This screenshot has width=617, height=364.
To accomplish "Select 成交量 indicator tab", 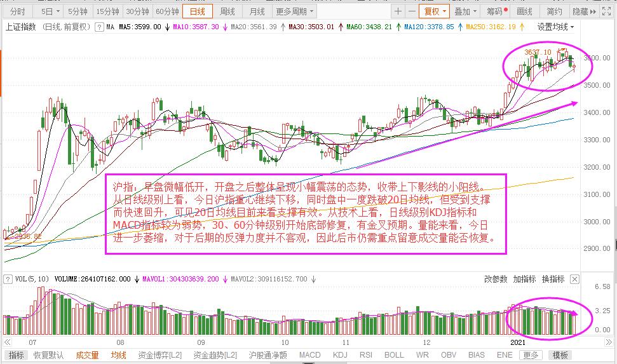I will 87,355.
